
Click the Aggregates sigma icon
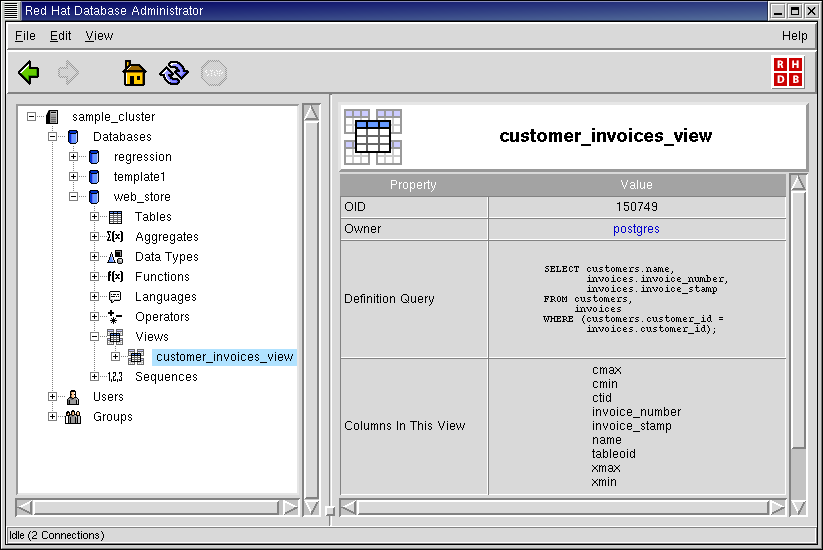115,237
